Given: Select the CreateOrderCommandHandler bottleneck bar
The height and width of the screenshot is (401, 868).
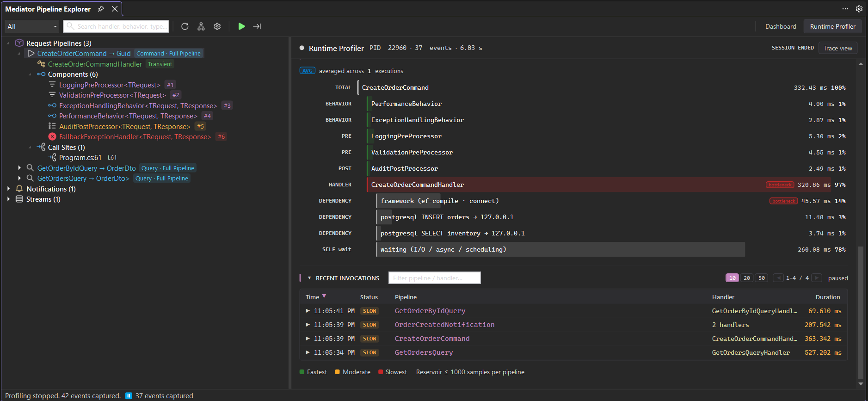Looking at the screenshot, I should [x=599, y=185].
